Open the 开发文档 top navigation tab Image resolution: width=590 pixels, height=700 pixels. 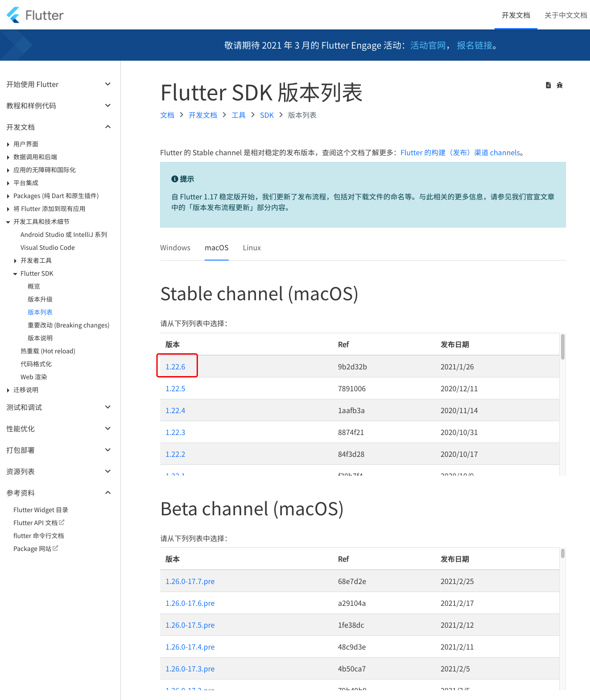click(516, 15)
